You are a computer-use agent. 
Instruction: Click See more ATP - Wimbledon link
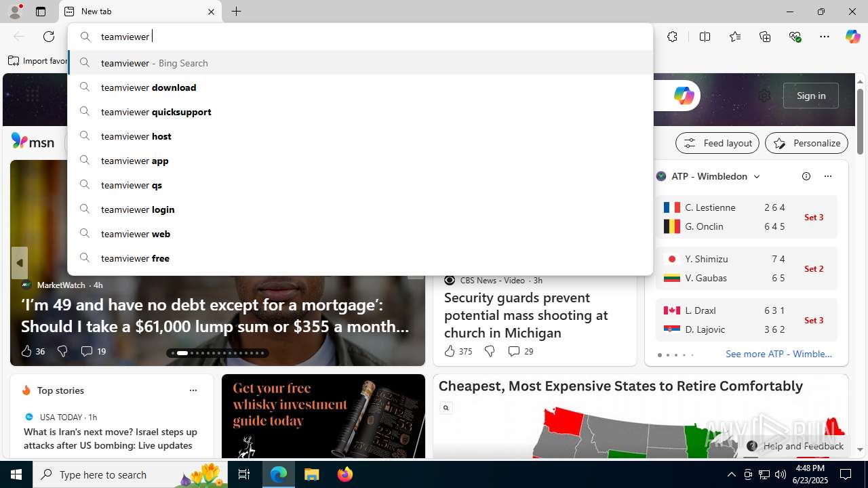tap(778, 354)
